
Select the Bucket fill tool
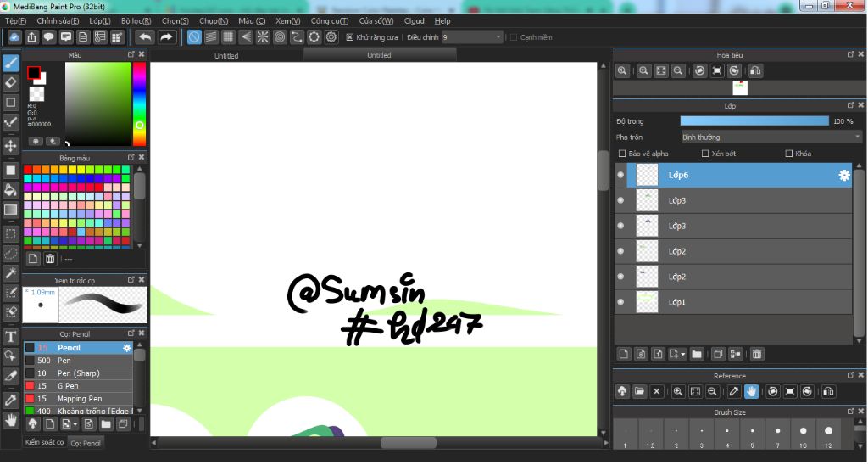click(x=10, y=190)
